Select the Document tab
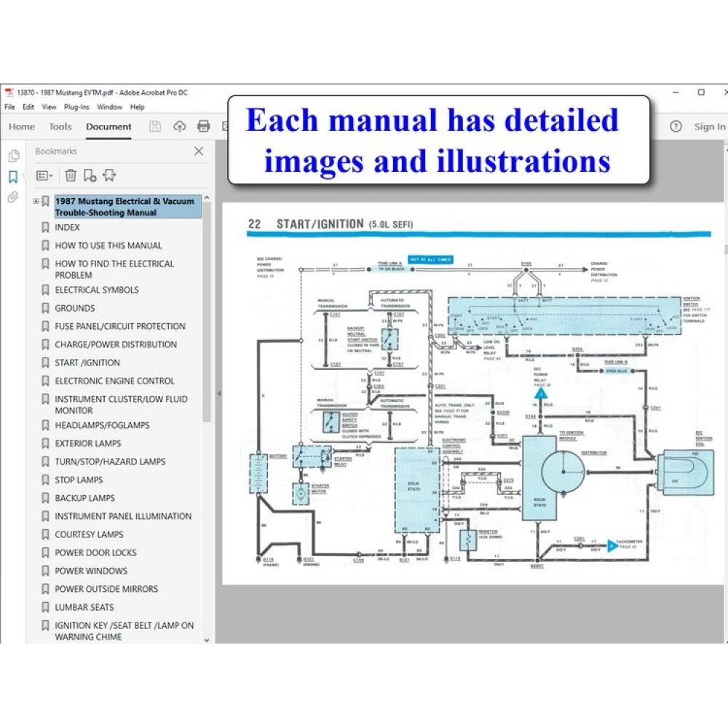 click(108, 126)
